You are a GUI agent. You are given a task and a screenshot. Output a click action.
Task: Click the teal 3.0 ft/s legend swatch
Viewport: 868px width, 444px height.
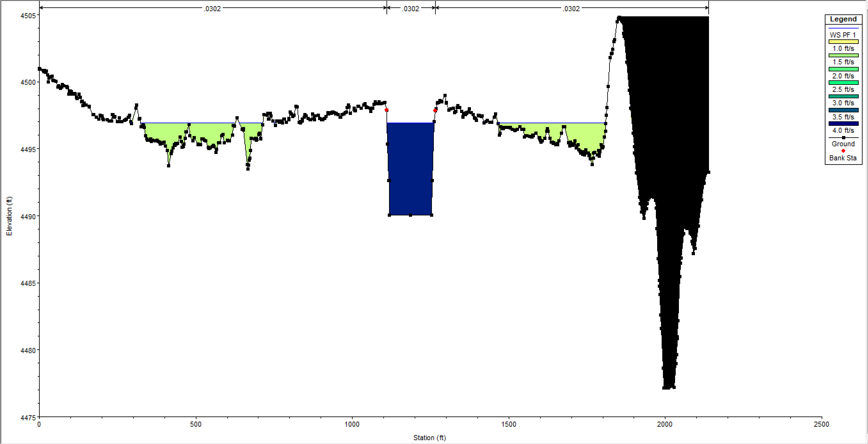[843, 96]
